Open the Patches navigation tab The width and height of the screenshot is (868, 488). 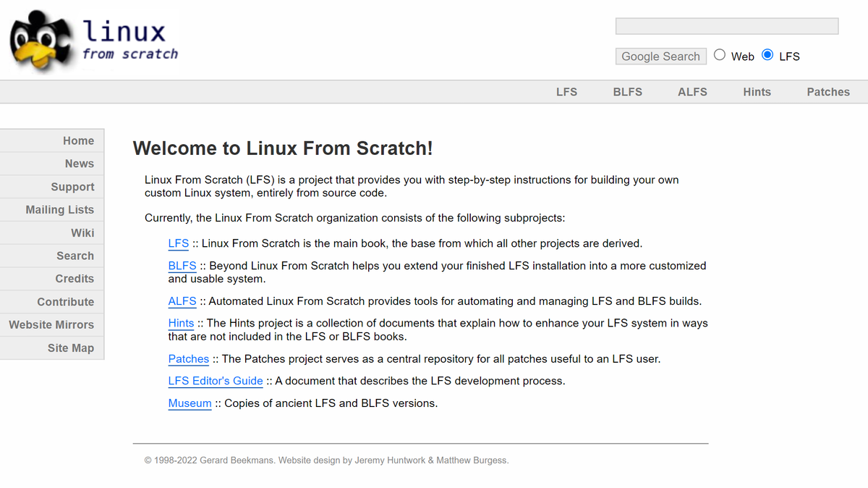(828, 92)
